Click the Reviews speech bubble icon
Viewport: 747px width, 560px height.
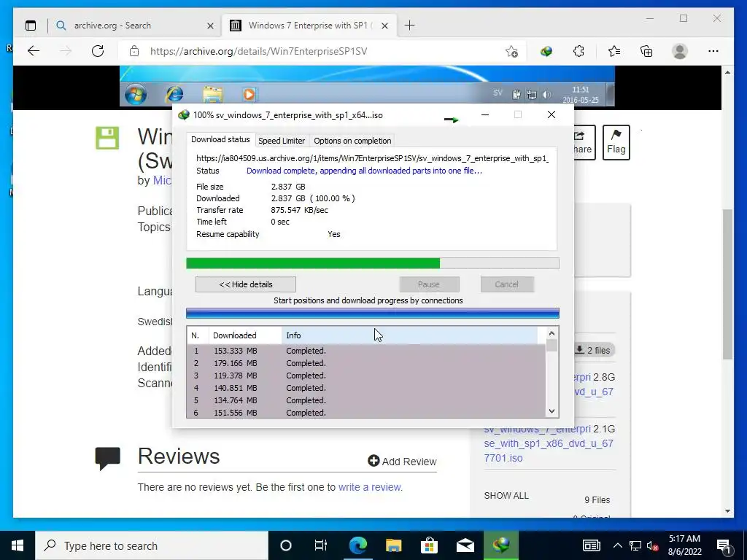(x=108, y=458)
